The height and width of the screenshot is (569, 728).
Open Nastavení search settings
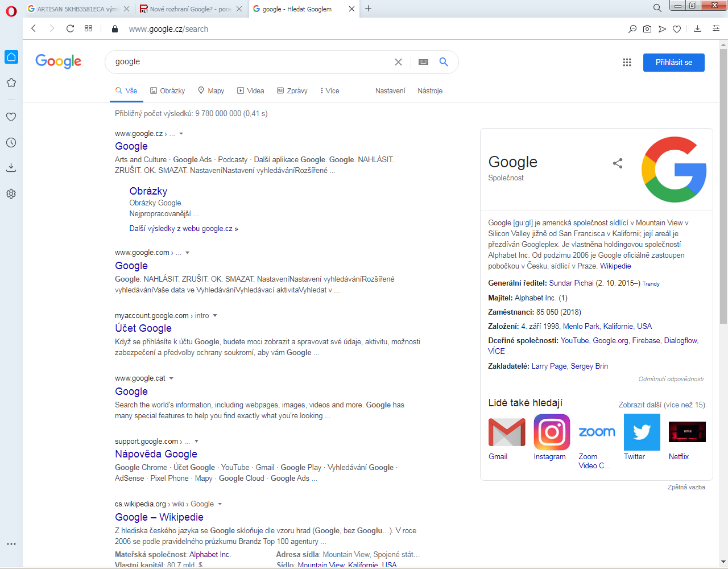point(390,91)
